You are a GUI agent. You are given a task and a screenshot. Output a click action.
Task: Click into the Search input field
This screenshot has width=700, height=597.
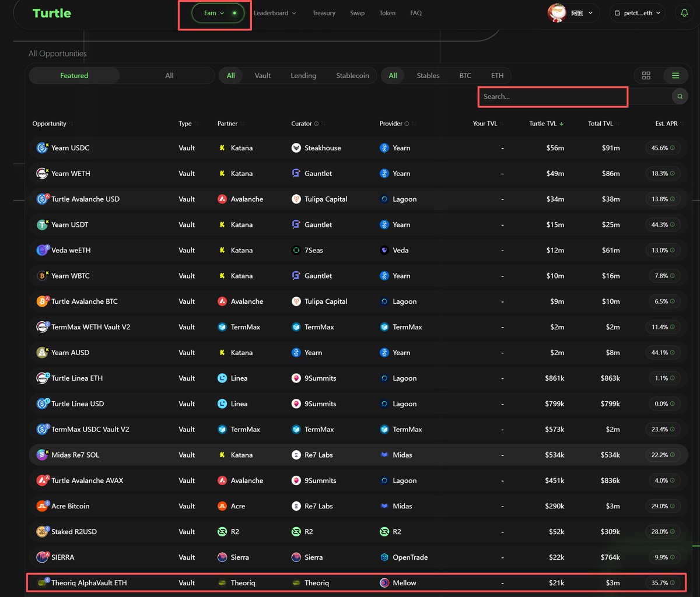(551, 97)
